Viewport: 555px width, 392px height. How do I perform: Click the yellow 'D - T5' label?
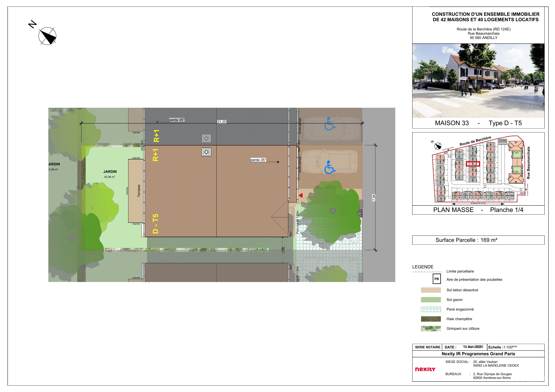point(155,224)
